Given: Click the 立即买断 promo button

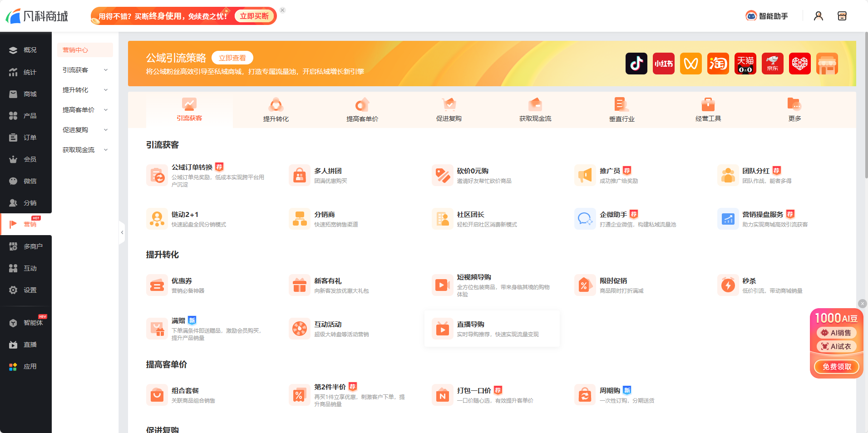Looking at the screenshot, I should click(x=254, y=16).
